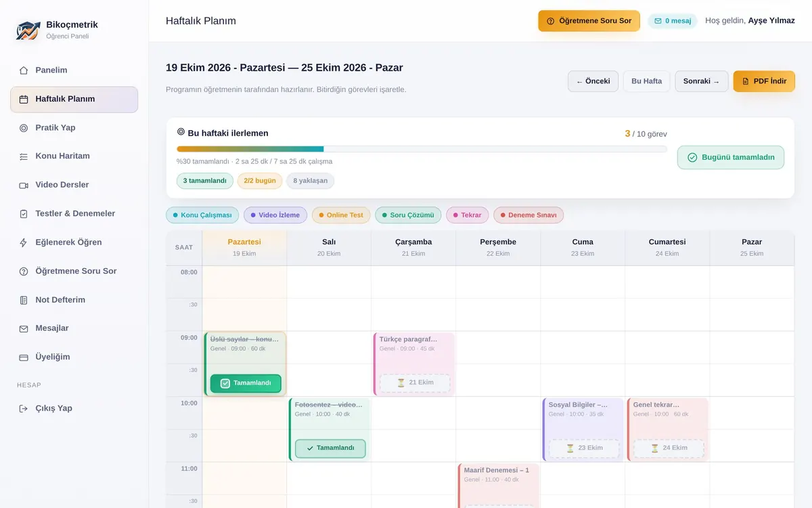Click the Mesajlar envelope icon in sidebar
The width and height of the screenshot is (812, 508).
click(24, 329)
